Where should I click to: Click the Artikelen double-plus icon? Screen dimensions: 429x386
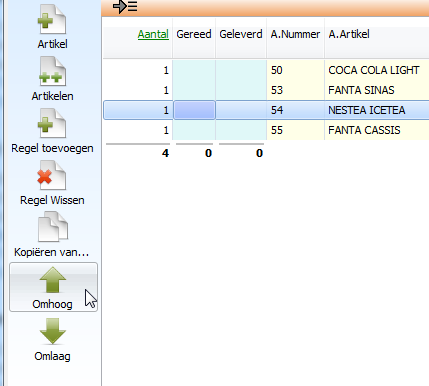click(52, 72)
